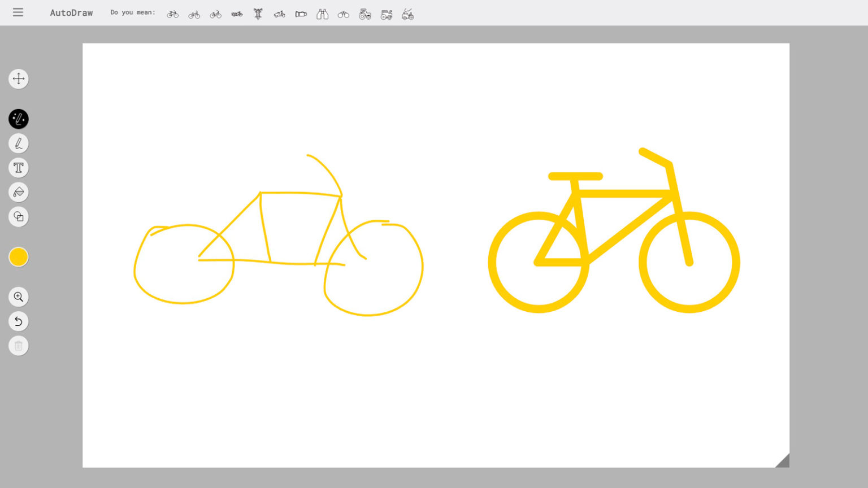Select the AutoDraw magic pen tool
Image resolution: width=868 pixels, height=488 pixels.
click(x=19, y=119)
